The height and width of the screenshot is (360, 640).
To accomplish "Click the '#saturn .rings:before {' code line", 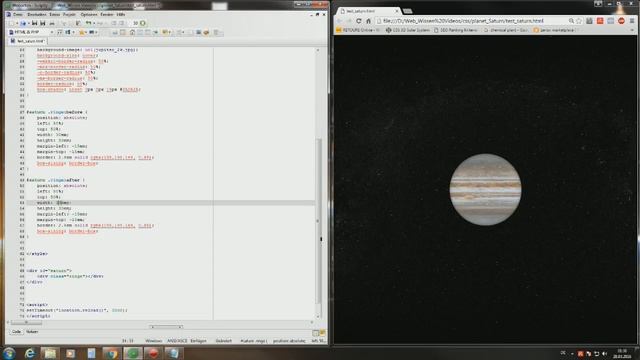I will coord(57,112).
